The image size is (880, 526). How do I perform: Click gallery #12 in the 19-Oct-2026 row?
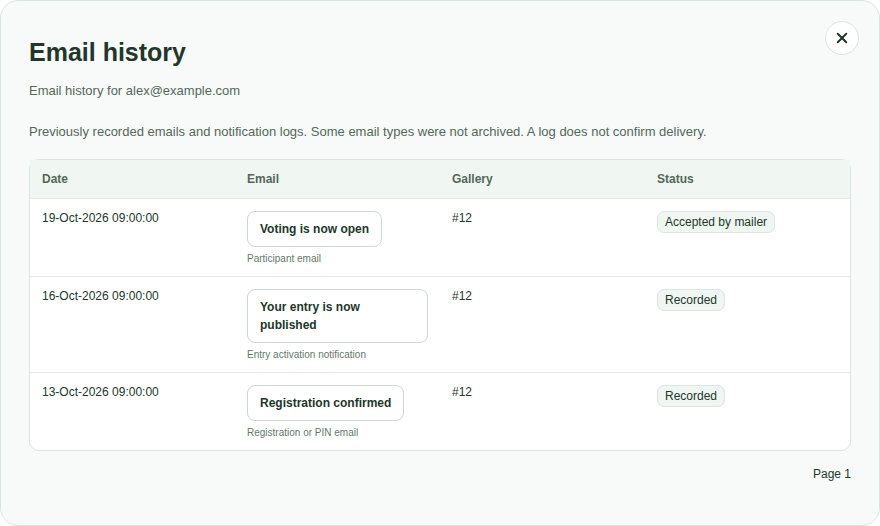(462, 218)
